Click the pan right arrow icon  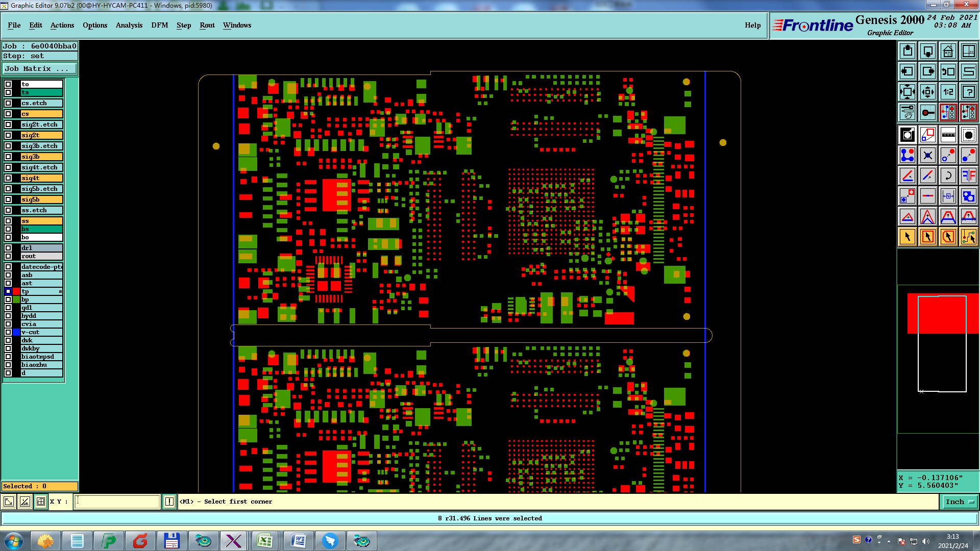tap(928, 71)
